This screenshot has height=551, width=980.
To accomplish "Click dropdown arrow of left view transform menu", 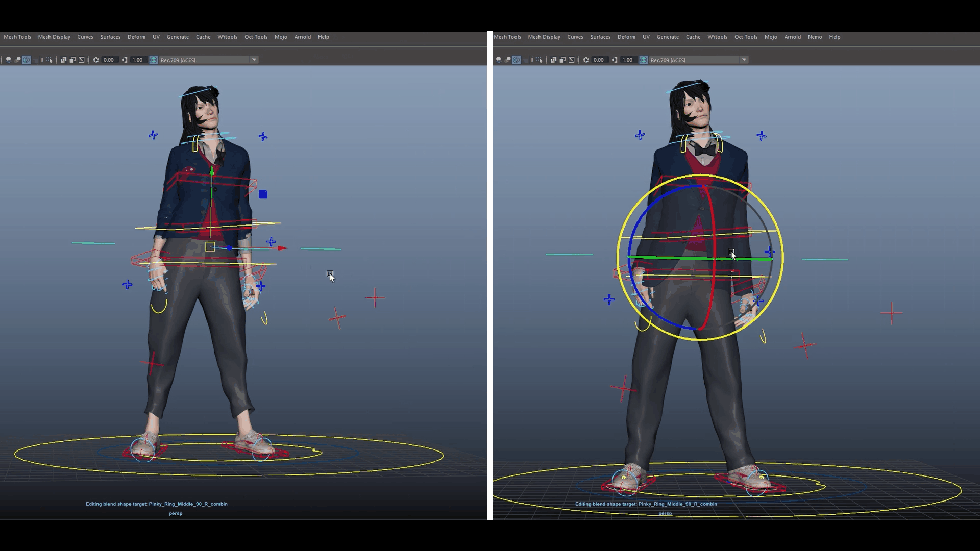I will 254,60.
